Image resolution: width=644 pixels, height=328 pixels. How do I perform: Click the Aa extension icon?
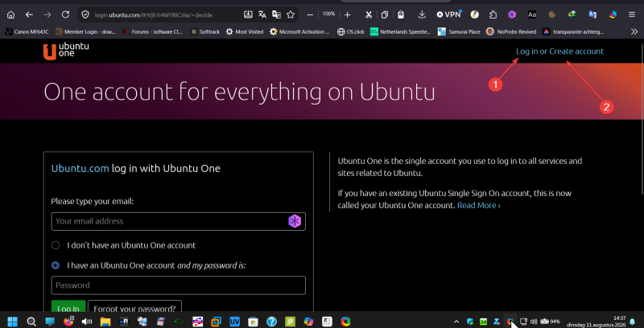click(532, 14)
